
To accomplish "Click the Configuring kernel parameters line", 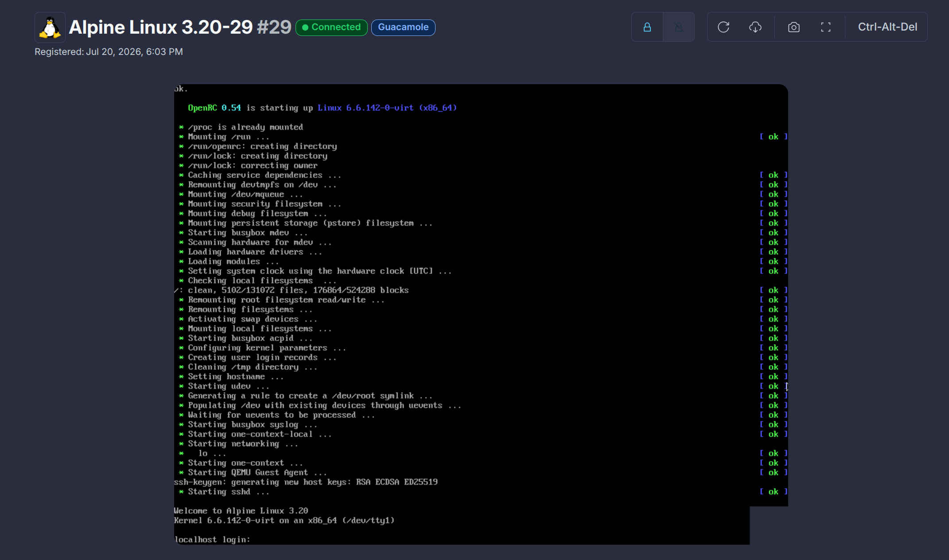I will (262, 348).
